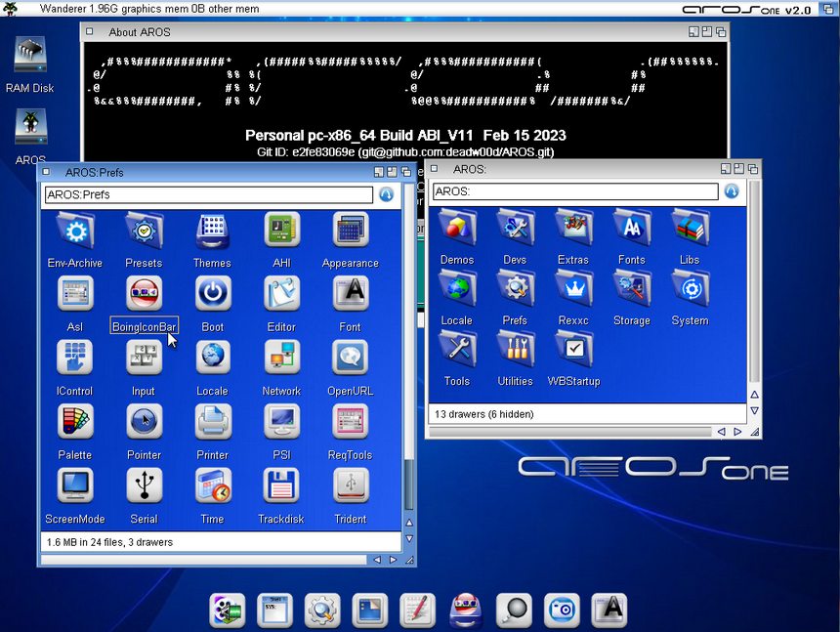Launch the Trident USB preferences
Screen dimensions: 840x632
click(x=350, y=485)
